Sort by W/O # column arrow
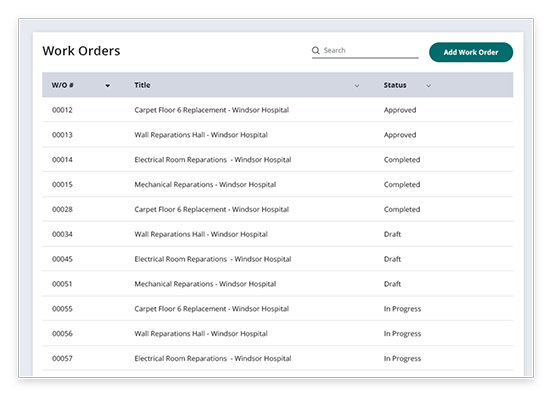552x396 pixels. click(x=107, y=86)
